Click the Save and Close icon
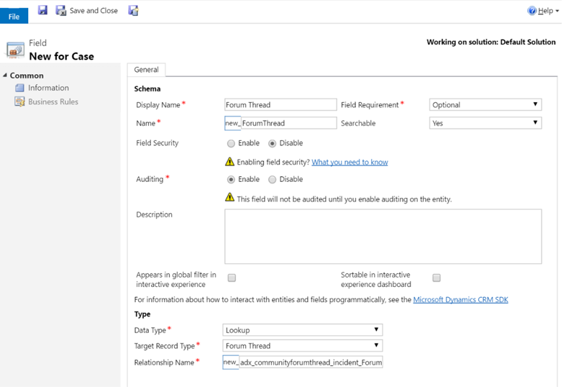Screen dimensions: 566x392 pyautogui.click(x=61, y=11)
